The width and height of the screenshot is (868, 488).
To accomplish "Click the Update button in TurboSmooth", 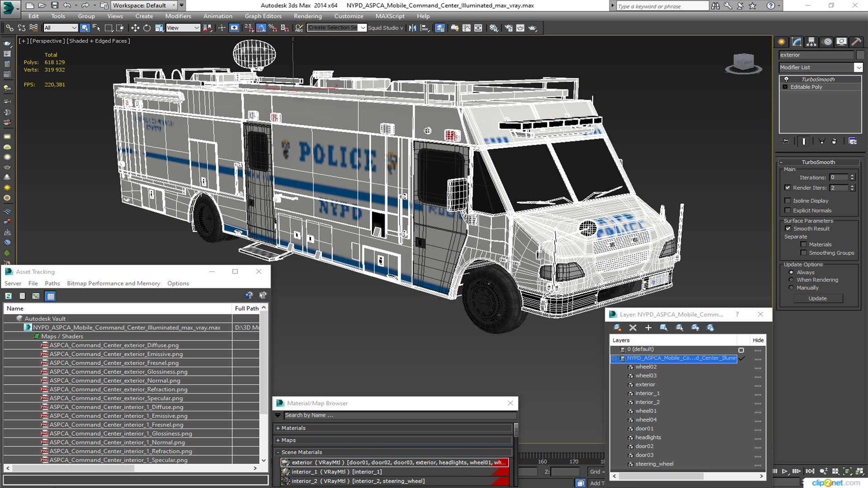I will pyautogui.click(x=817, y=299).
